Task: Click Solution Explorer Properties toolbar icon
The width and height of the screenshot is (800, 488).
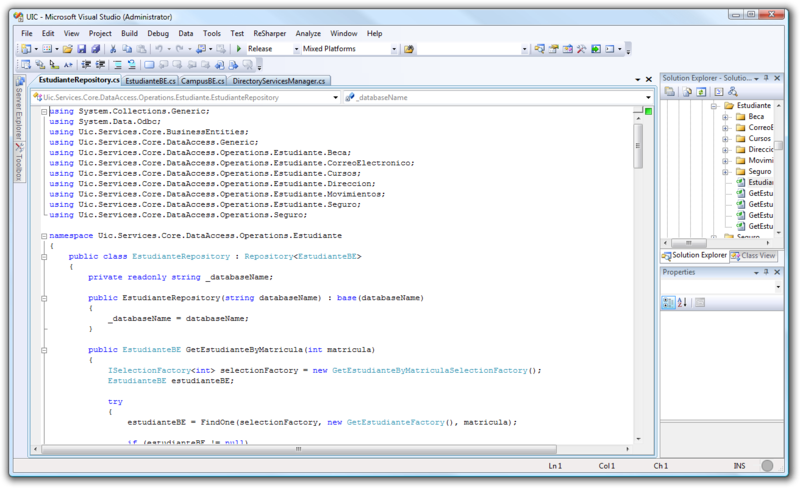Action: click(x=671, y=92)
